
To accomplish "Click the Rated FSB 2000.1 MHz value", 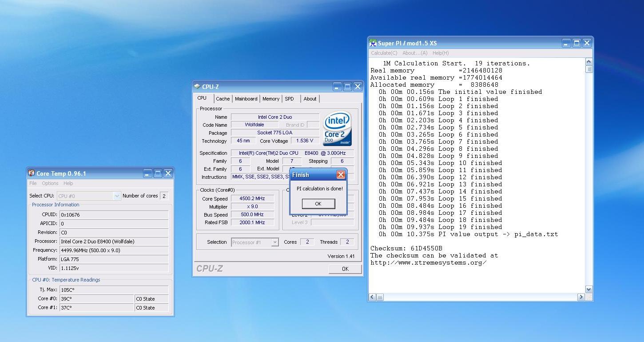I will click(252, 222).
